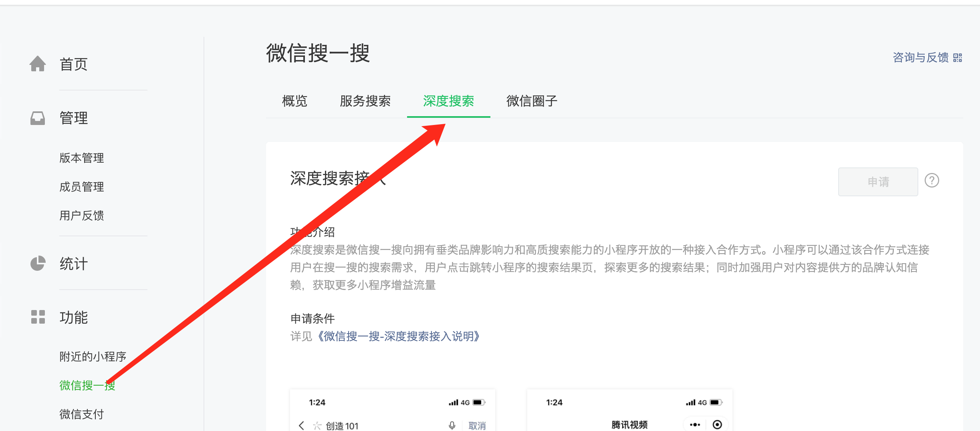Click the QR code icon beside 咨询与反馈
980x431 pixels.
958,58
